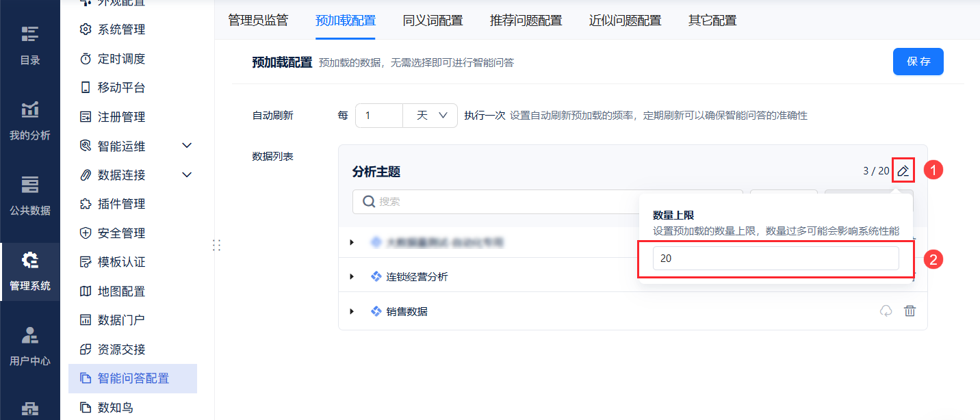Click the 数据连接 paperclip icon
The height and width of the screenshot is (420, 980).
pyautogui.click(x=86, y=175)
